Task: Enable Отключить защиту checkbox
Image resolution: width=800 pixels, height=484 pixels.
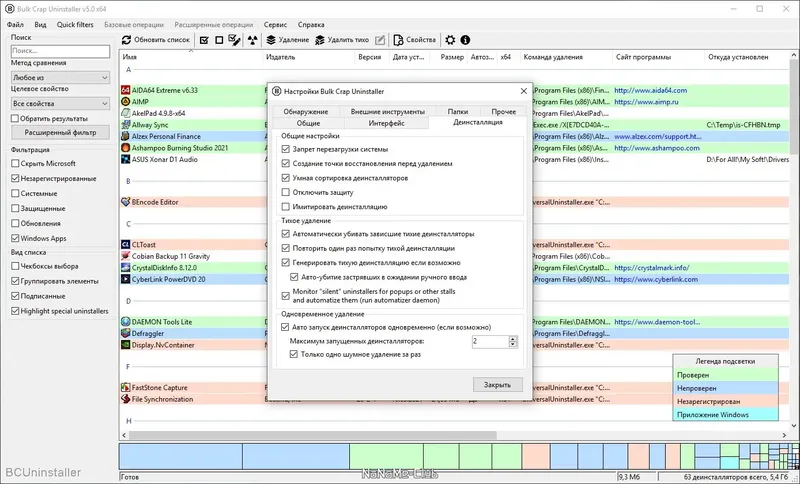Action: coord(286,192)
